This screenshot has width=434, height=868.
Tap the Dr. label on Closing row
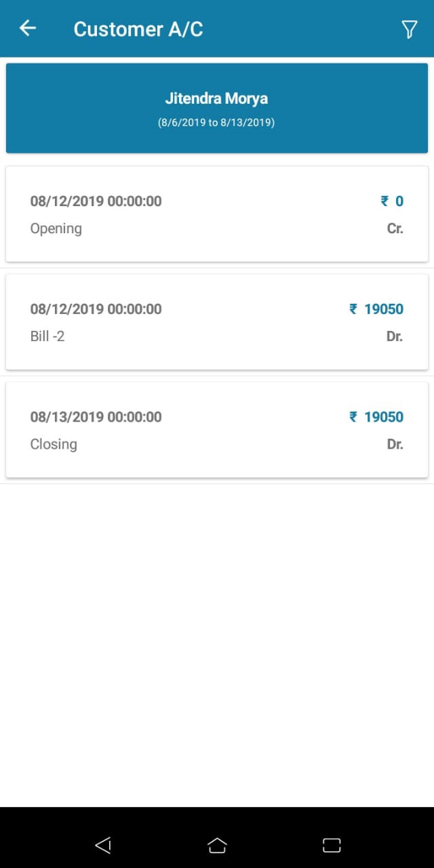coord(395,444)
